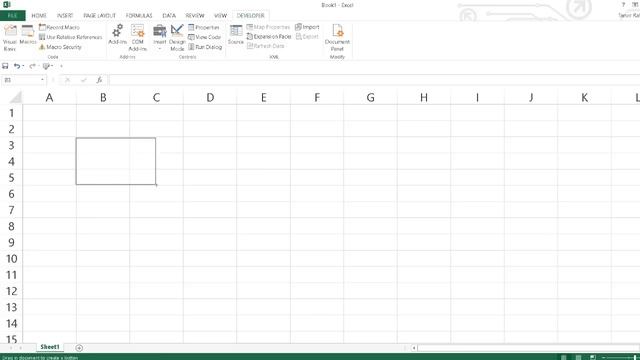Open the Macros dialog
Screen dimensions: 640x360
click(28, 35)
